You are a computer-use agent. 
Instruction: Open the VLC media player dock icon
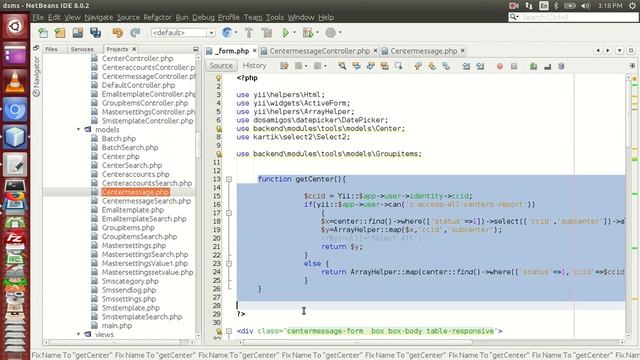tap(15, 82)
